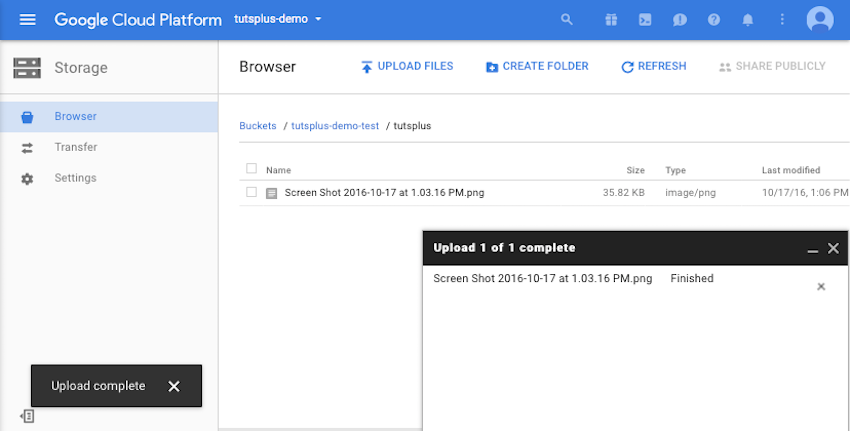
Task: Tick the checkbox beside the Screen Shot file
Action: coord(252,192)
